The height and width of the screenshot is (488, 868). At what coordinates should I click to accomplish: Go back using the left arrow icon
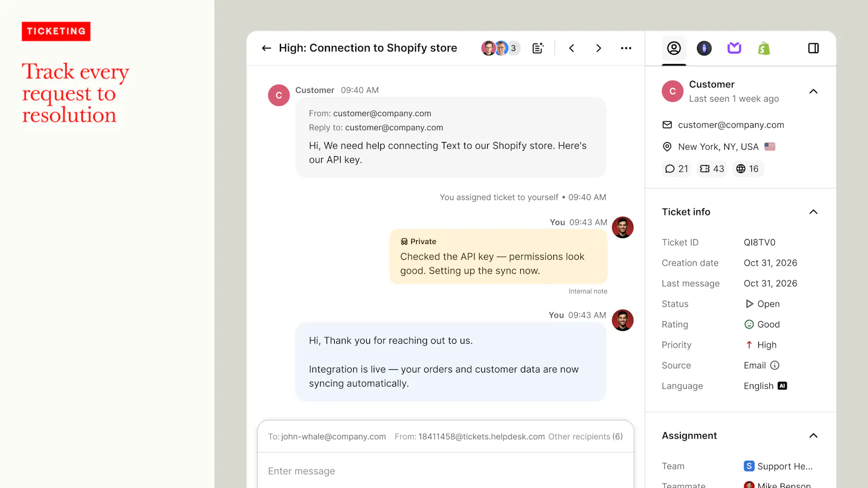pos(266,48)
